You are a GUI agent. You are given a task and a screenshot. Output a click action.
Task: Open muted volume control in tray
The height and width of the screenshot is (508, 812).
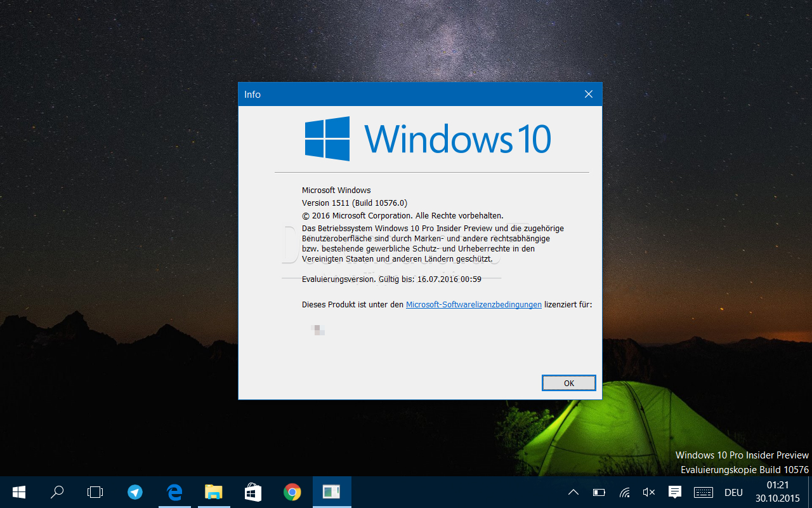coord(649,492)
